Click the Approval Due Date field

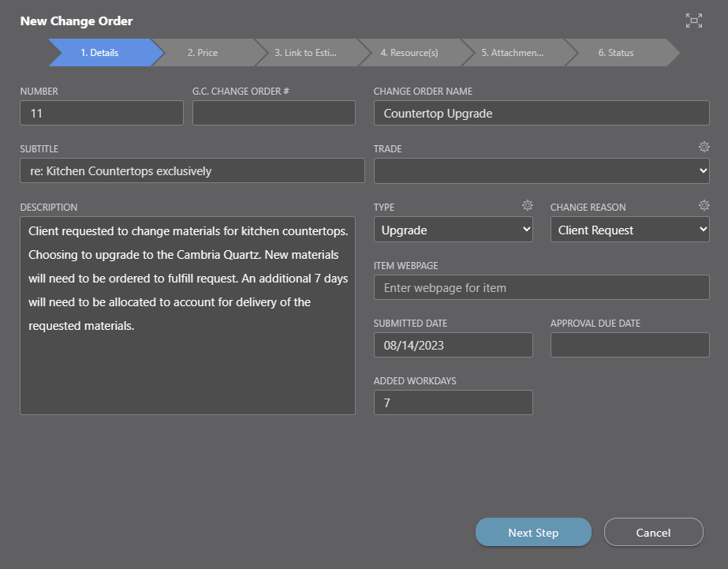coord(629,345)
